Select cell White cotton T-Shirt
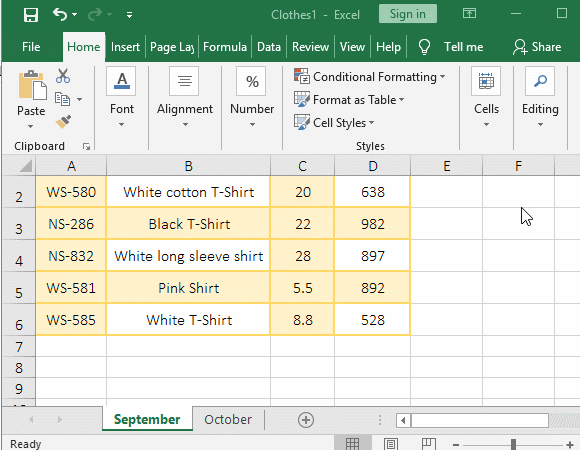The image size is (580, 450). click(188, 192)
